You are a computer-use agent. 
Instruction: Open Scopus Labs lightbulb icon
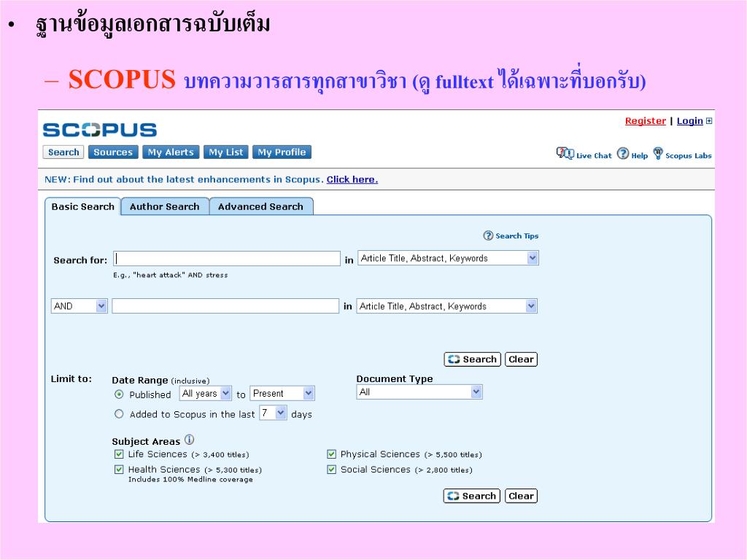[x=658, y=153]
